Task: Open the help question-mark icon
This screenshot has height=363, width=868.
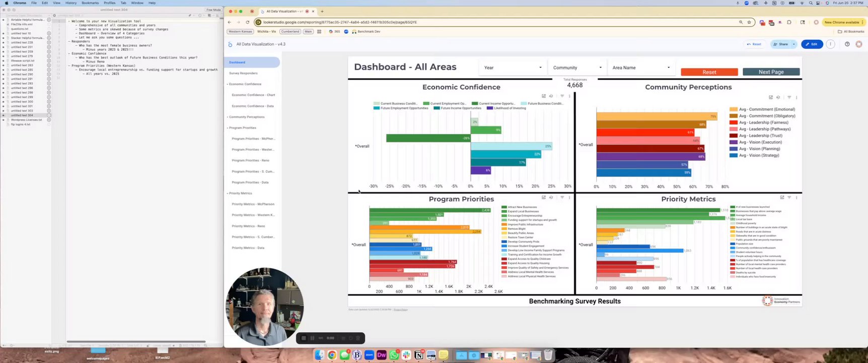Action: (x=847, y=44)
